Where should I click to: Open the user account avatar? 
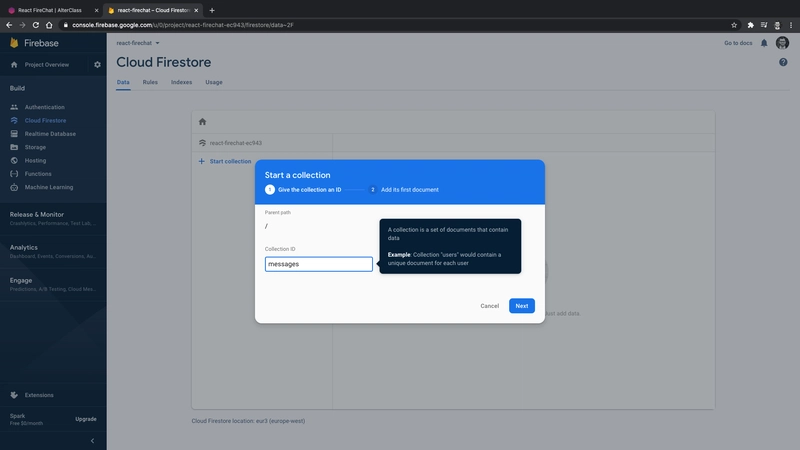[x=782, y=43]
